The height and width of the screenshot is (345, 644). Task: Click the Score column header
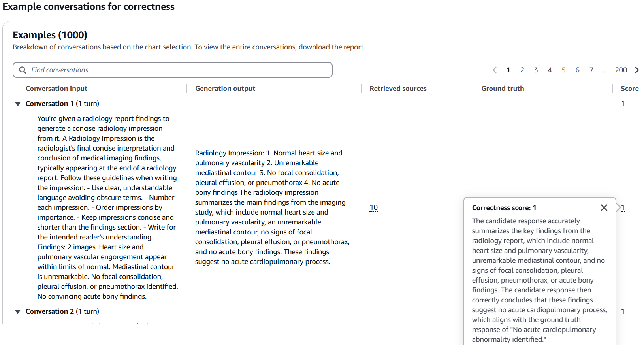[630, 89]
